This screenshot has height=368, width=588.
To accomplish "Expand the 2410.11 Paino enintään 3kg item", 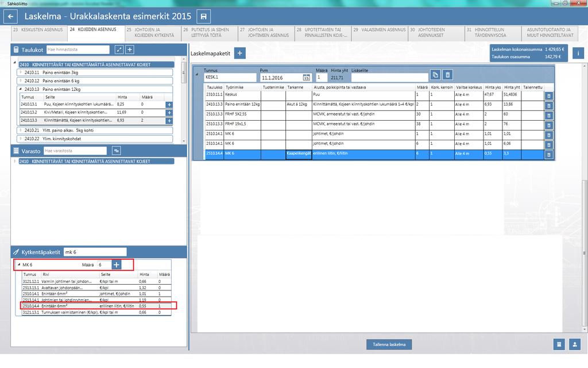I will coord(21,72).
